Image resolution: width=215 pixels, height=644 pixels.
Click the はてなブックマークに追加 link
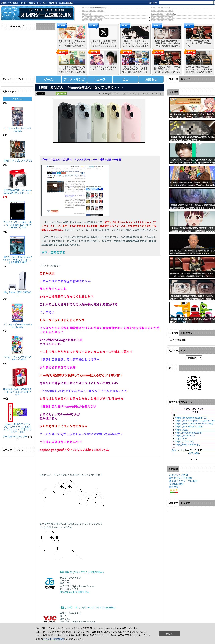183,481
